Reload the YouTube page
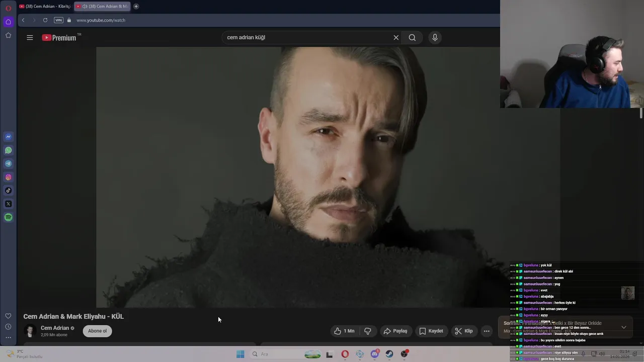 click(x=45, y=20)
